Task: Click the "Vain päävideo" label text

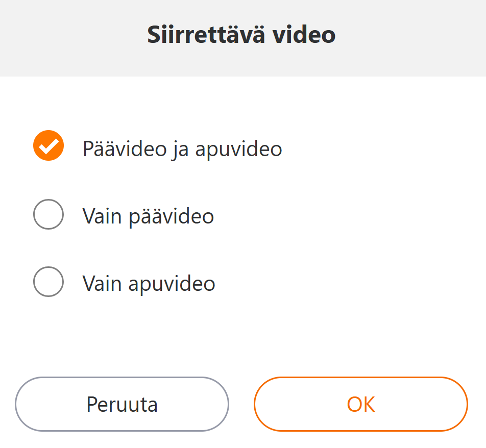Action: 148,216
